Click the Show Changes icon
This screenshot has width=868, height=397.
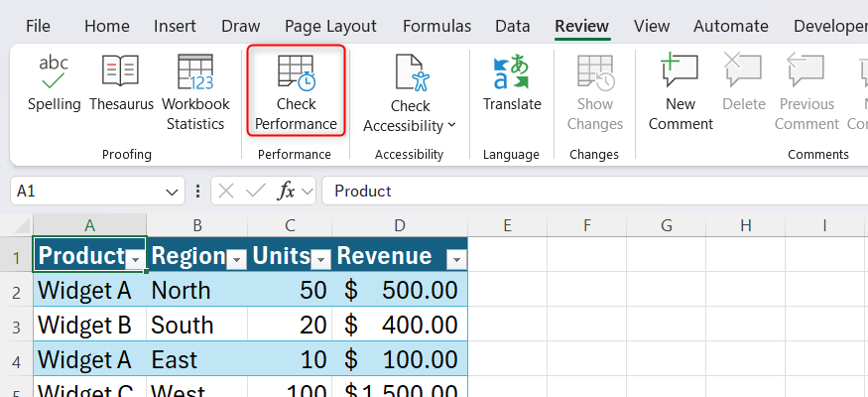tap(595, 73)
